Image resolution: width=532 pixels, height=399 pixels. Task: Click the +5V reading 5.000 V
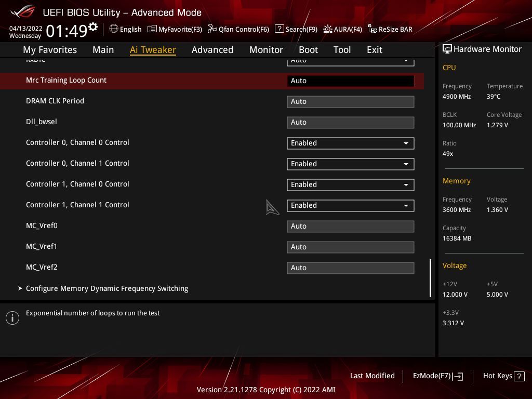coord(497,294)
